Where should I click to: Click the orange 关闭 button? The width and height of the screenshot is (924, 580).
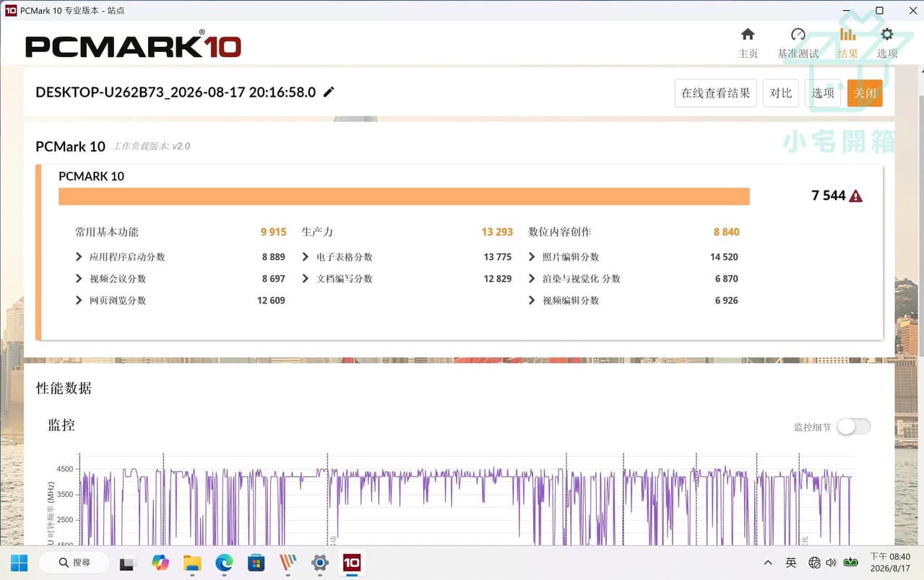click(x=865, y=93)
